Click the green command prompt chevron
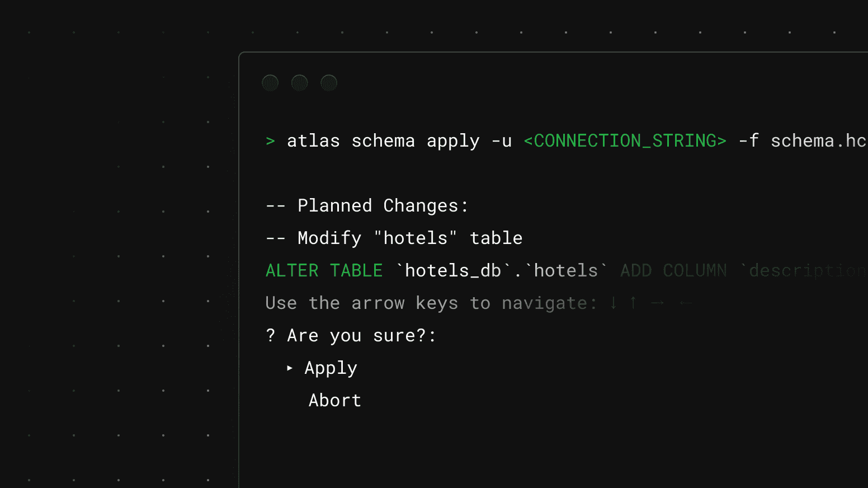 click(271, 141)
